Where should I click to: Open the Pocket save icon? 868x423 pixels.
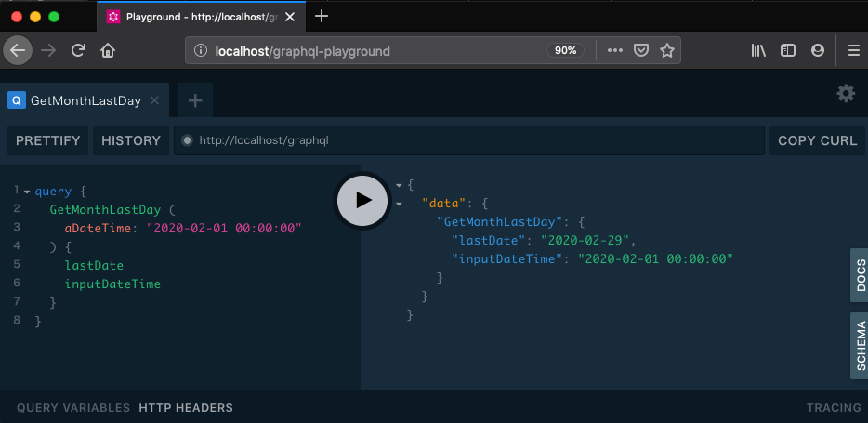(640, 50)
